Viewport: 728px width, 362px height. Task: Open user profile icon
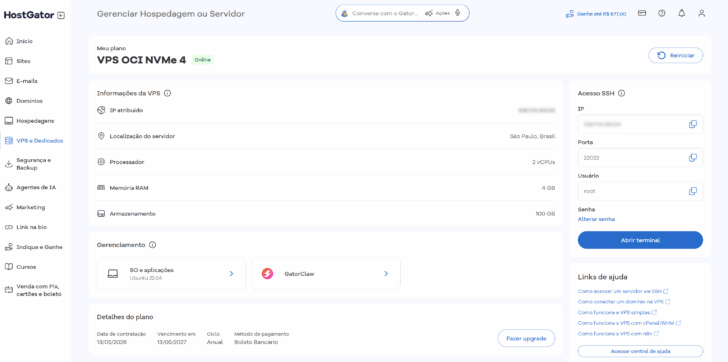coord(702,13)
